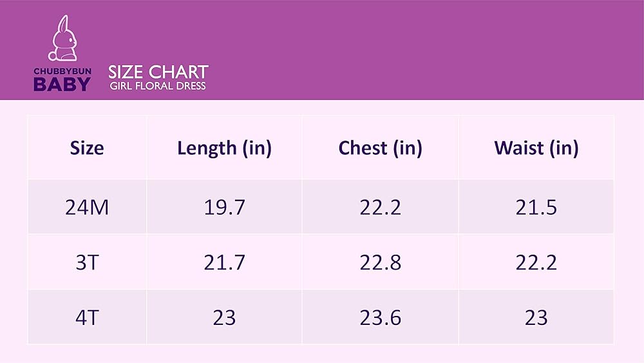
Task: Click the Size column header
Action: click(87, 148)
